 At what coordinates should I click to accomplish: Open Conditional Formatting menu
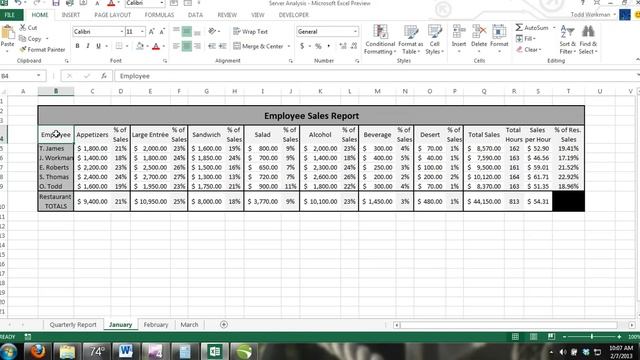380,40
